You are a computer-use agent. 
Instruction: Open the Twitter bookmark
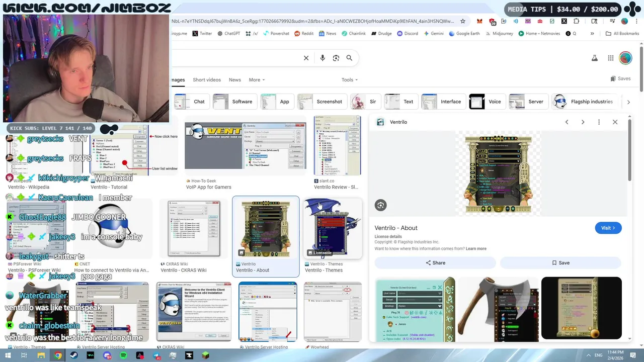coord(202,34)
